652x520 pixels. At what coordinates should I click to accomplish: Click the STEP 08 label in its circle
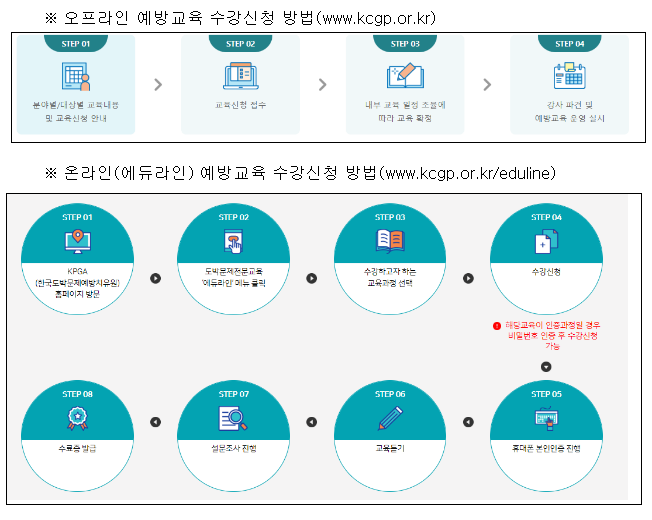77,394
